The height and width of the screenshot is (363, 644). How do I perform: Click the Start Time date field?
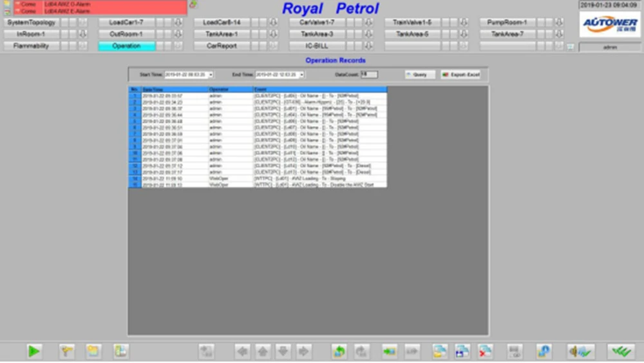point(189,75)
